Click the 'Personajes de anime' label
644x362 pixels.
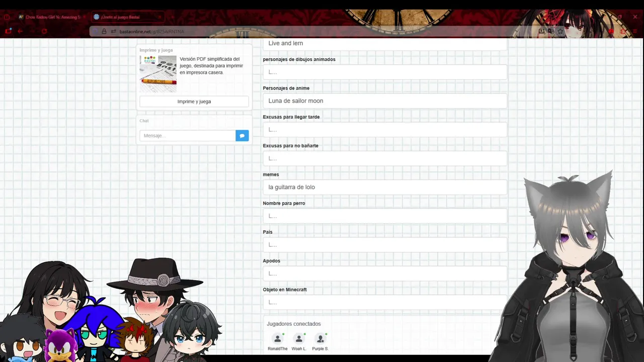click(x=286, y=88)
